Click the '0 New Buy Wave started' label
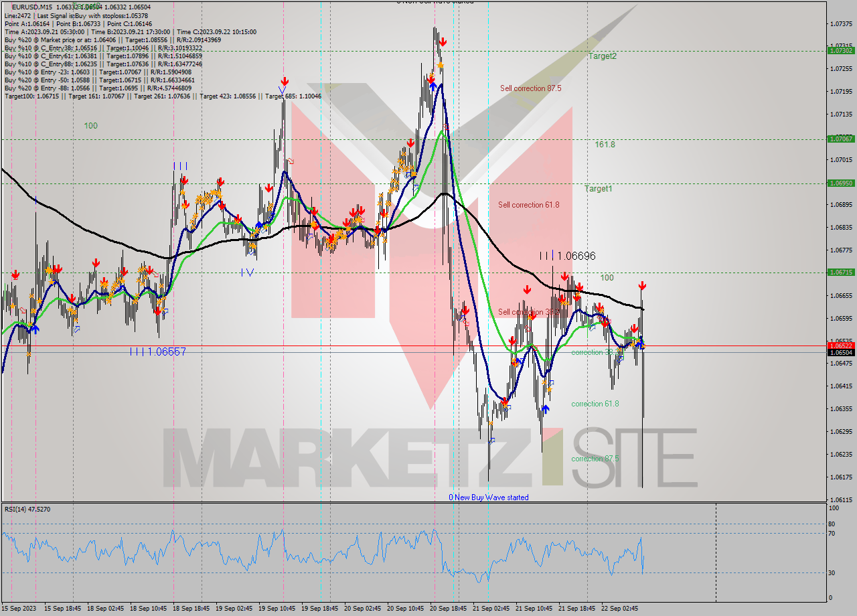Image resolution: width=857 pixels, height=616 pixels. click(x=489, y=497)
